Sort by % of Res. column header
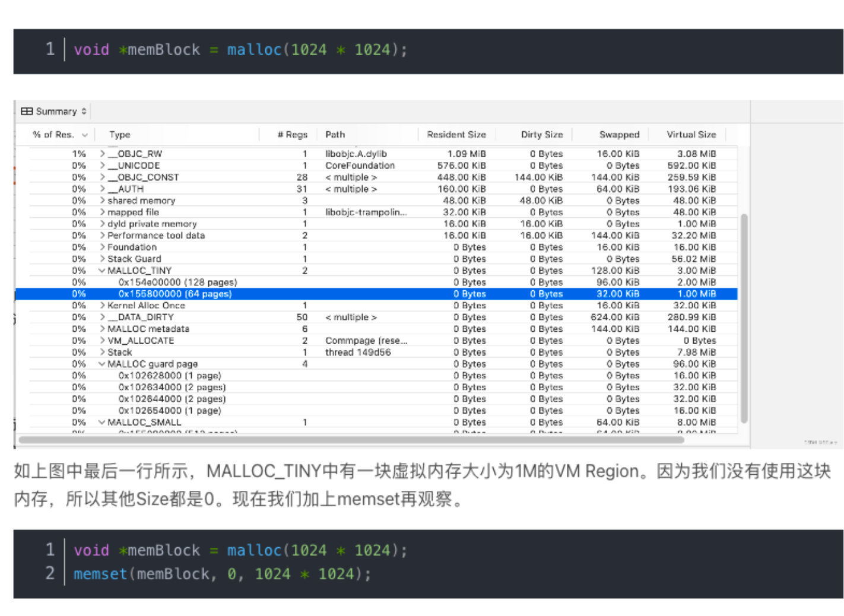The image size is (844, 616). point(59,135)
